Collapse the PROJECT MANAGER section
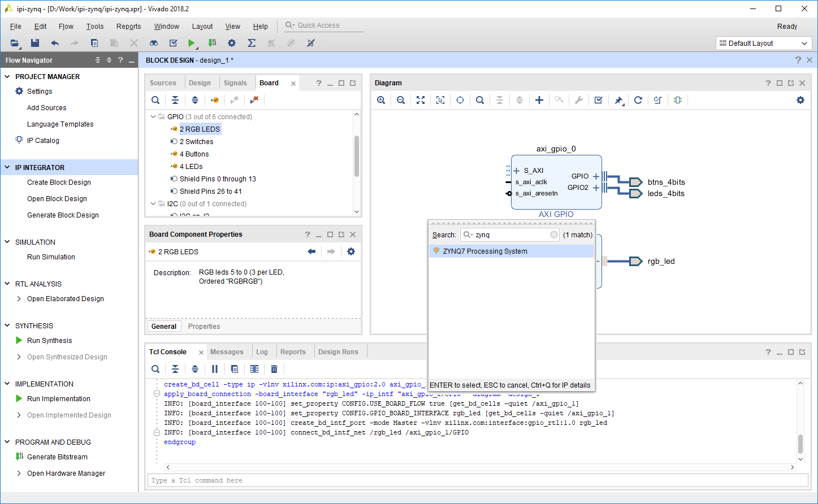The height and width of the screenshot is (504, 818). click(x=7, y=76)
